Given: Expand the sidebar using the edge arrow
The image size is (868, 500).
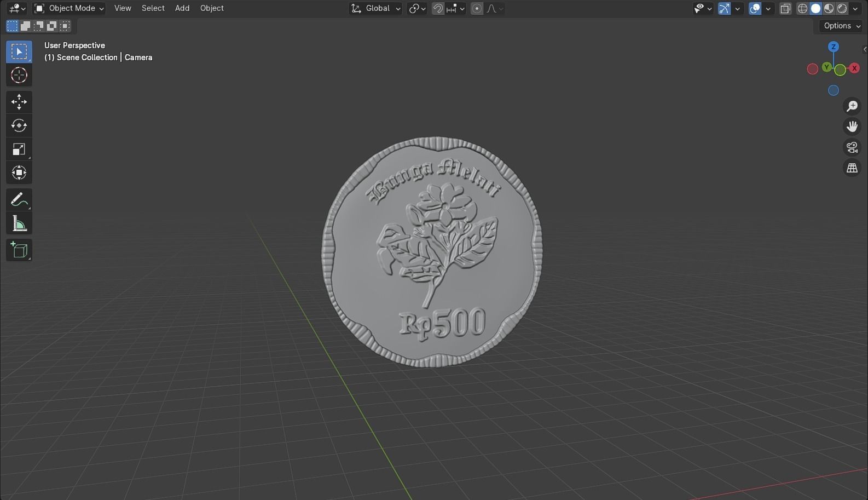Looking at the screenshot, I should [x=865, y=49].
